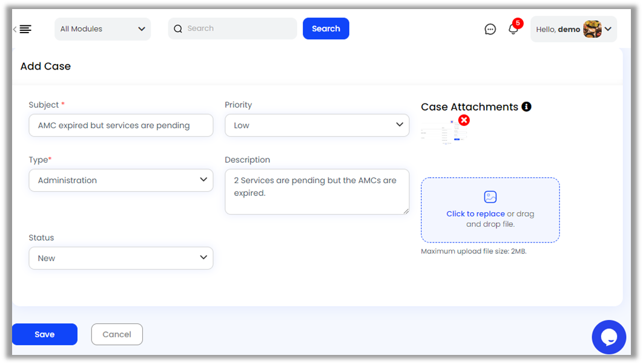
Task: Click the search magnifier icon
Action: (x=178, y=28)
